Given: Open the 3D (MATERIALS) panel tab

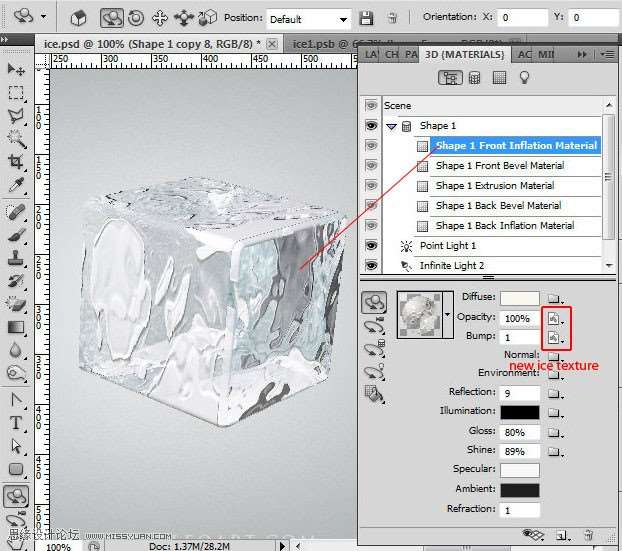Looking at the screenshot, I should coord(465,54).
